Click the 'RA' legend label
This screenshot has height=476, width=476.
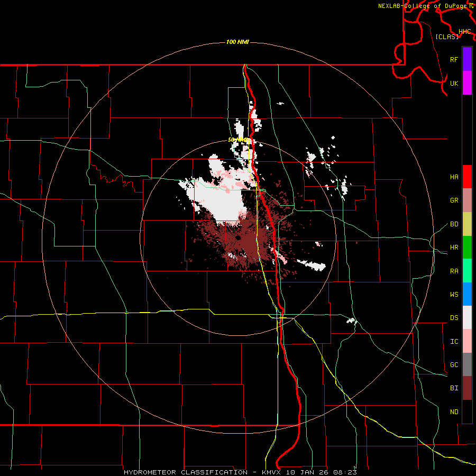coord(454,271)
